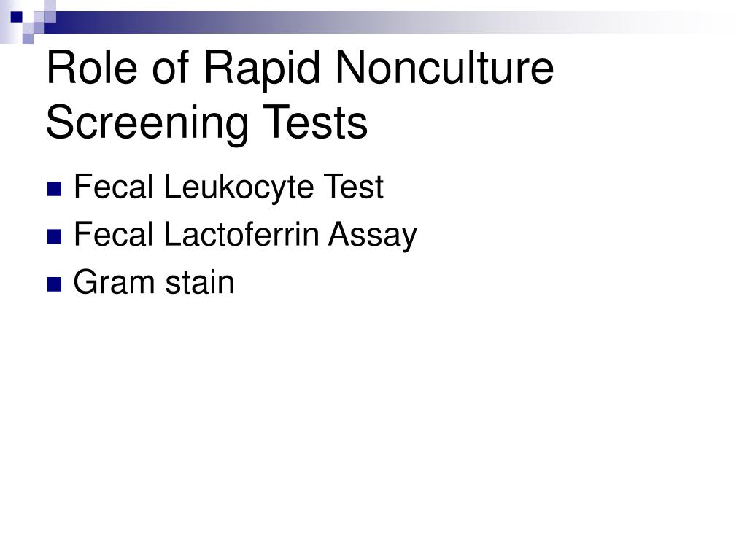Click the word Role in the title
The image size is (747, 560).
(x=92, y=68)
